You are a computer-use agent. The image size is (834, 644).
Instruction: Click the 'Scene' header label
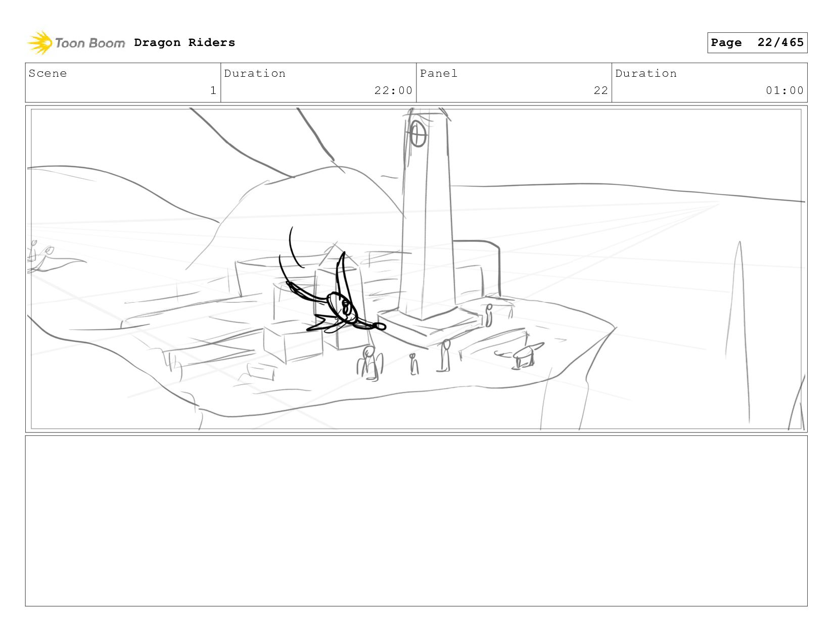click(48, 73)
